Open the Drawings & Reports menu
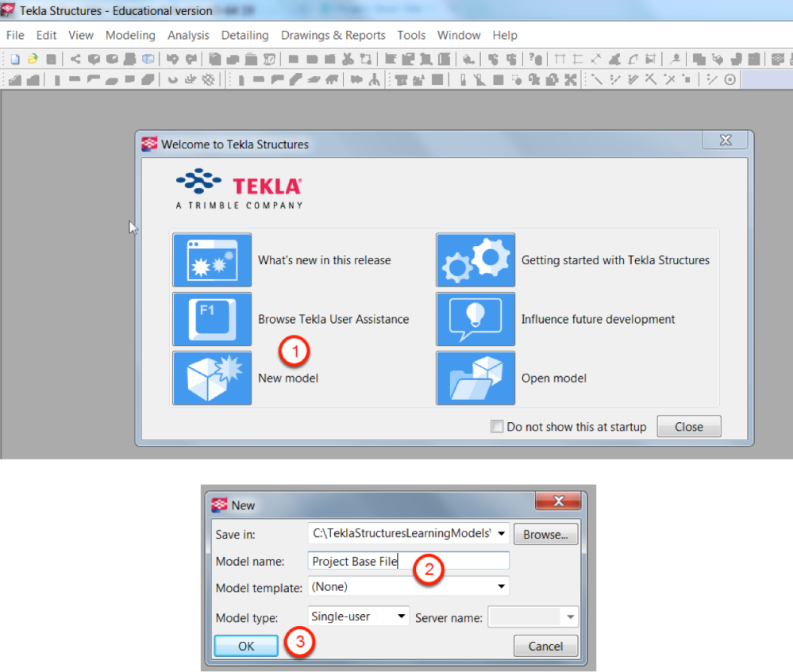Image resolution: width=793 pixels, height=672 pixels. (333, 36)
